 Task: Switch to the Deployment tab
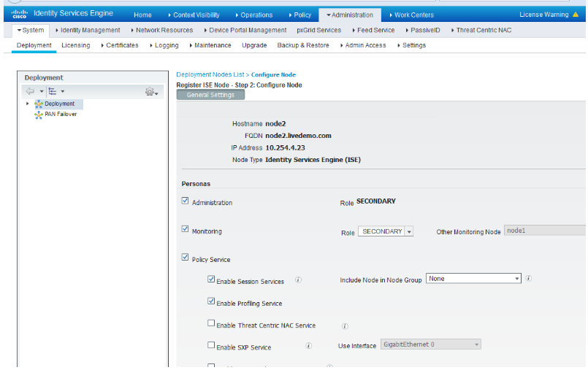34,45
